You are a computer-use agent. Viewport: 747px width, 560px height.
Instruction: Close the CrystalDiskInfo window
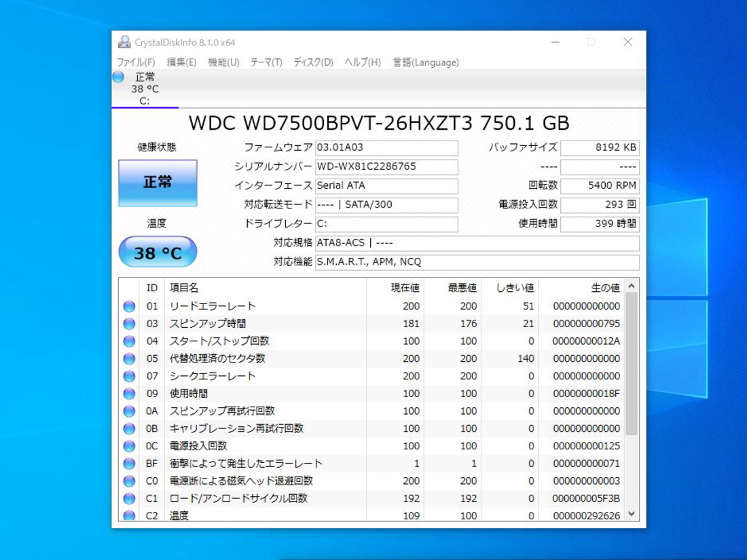point(628,42)
